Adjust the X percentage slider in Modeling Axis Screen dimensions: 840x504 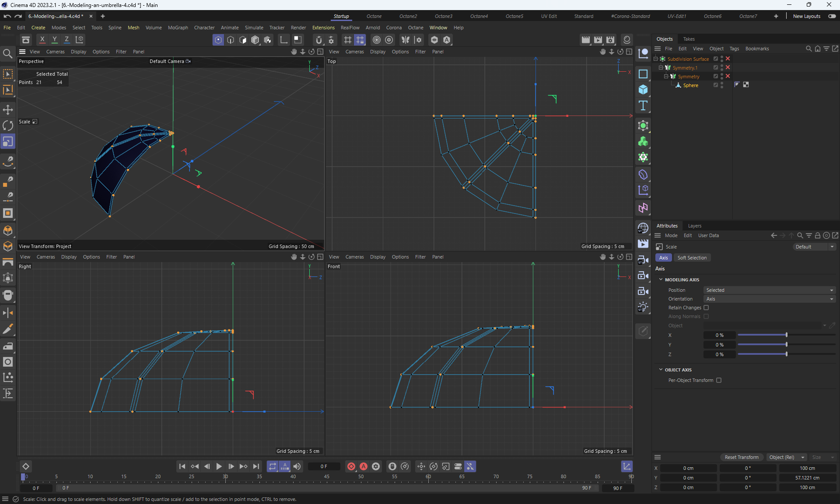click(786, 335)
